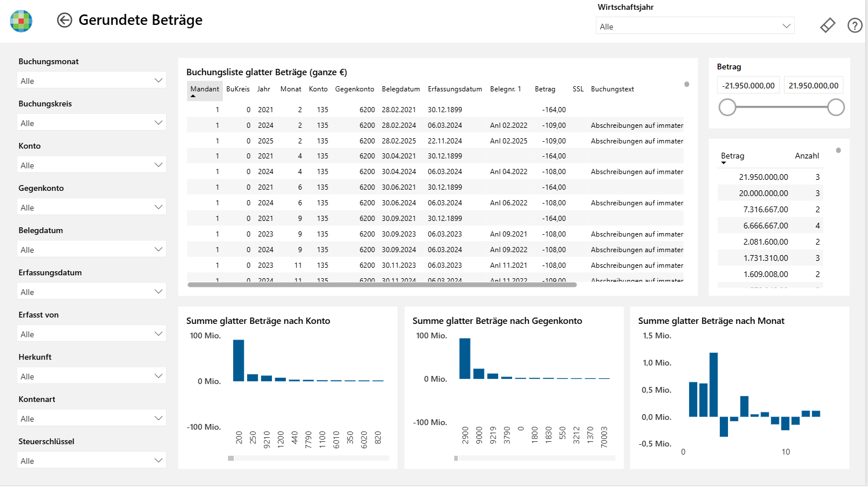Click the maximum Betrag input field
This screenshot has width=868, height=487.
(814, 85)
